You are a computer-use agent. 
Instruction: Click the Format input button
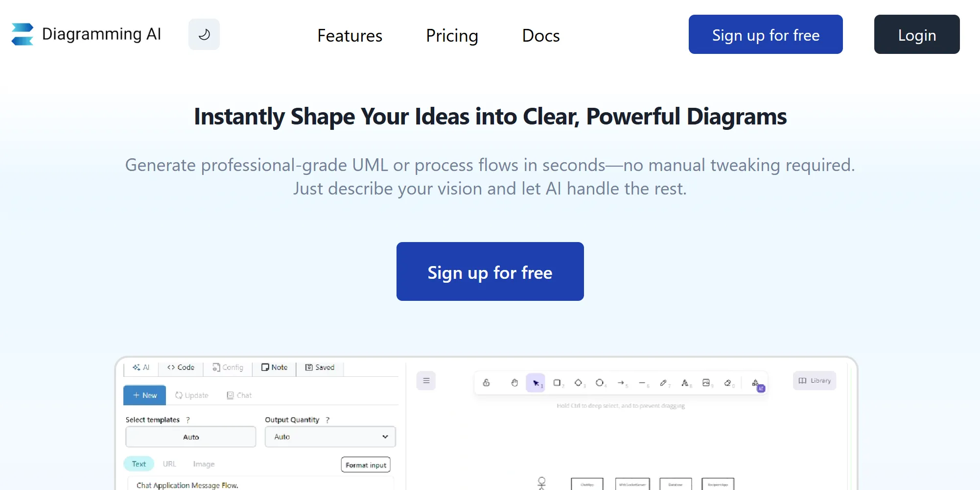pos(366,465)
